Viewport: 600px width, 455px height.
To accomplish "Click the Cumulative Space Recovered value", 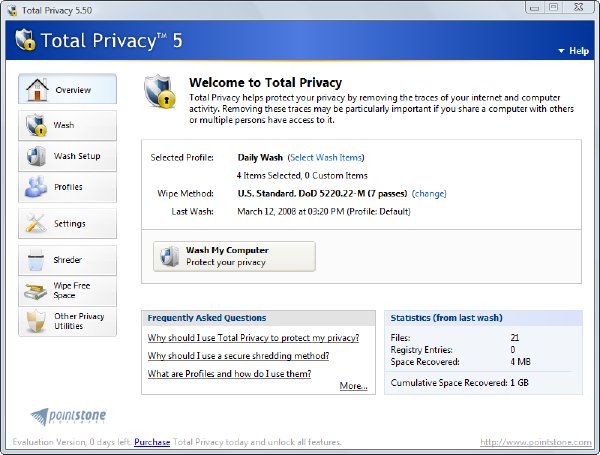I will click(x=519, y=383).
